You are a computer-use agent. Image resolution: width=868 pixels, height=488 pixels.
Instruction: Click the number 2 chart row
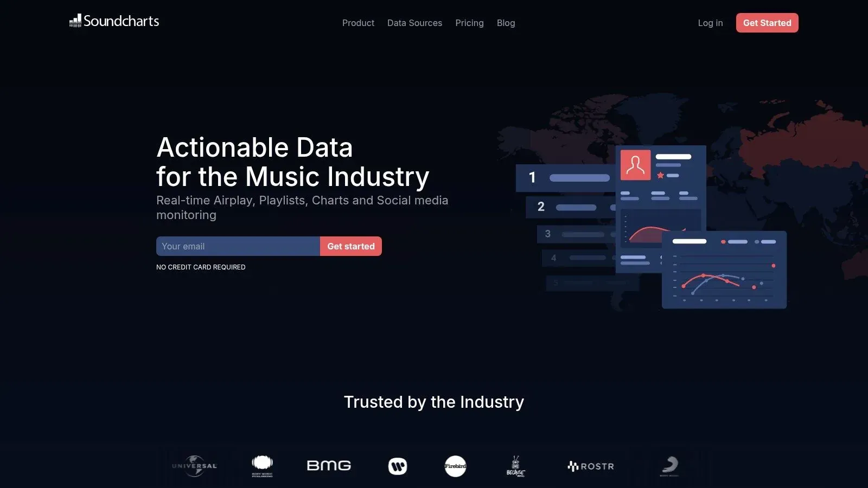tap(571, 207)
